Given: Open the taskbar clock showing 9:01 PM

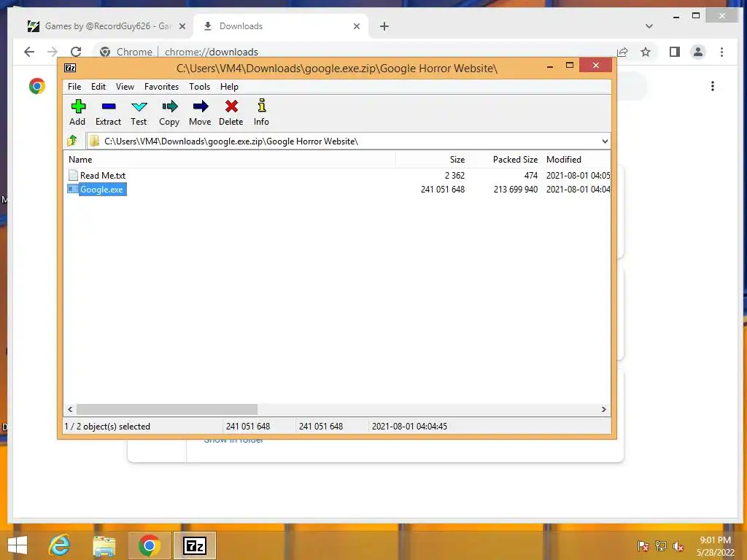Looking at the screenshot, I should 716,545.
